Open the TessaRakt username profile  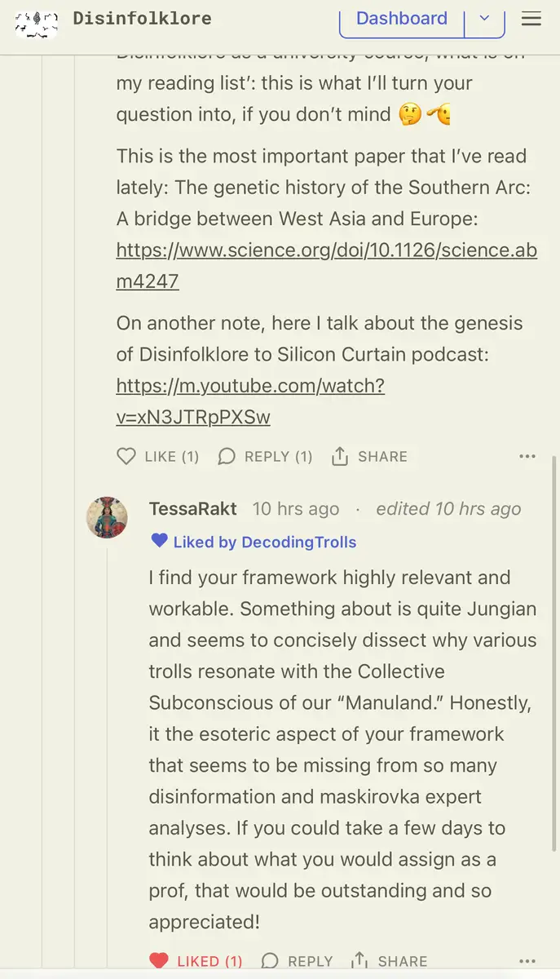click(x=193, y=509)
